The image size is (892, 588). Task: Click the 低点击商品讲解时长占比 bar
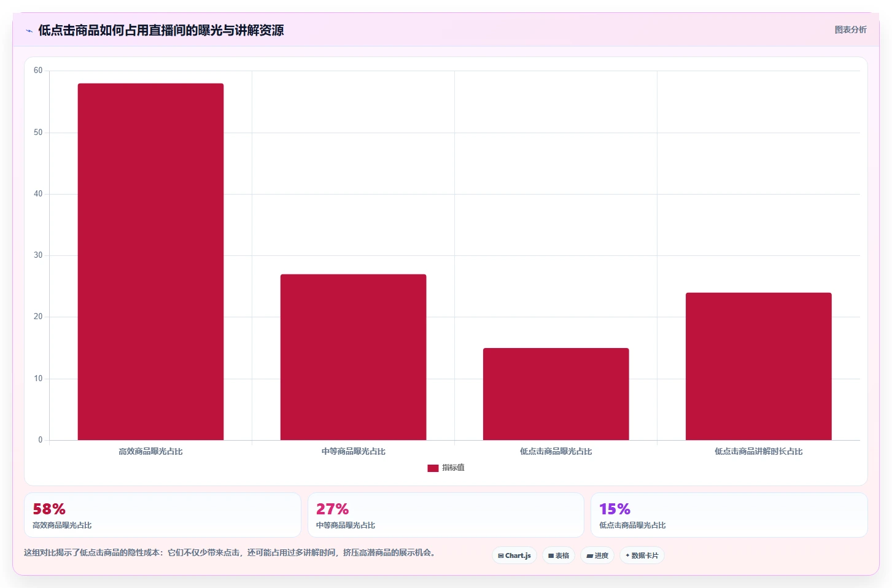coord(758,366)
